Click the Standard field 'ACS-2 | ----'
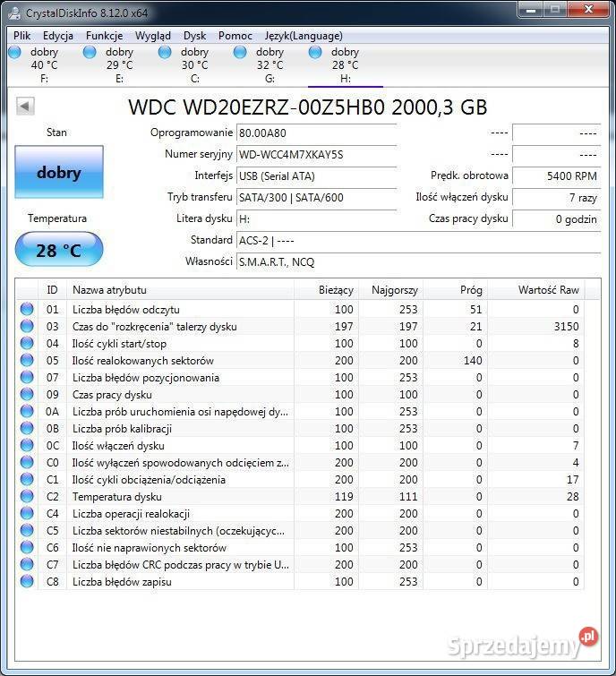Screen dimensions: 616x676 coord(418,241)
